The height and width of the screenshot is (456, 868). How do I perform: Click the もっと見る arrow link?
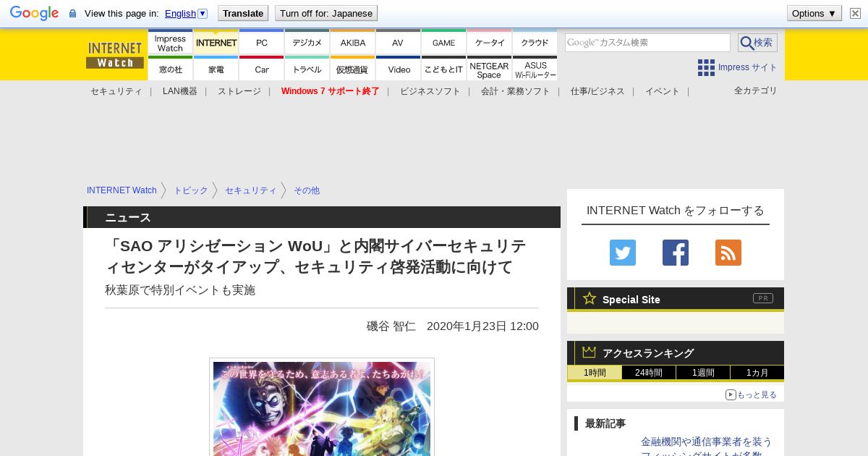click(751, 394)
